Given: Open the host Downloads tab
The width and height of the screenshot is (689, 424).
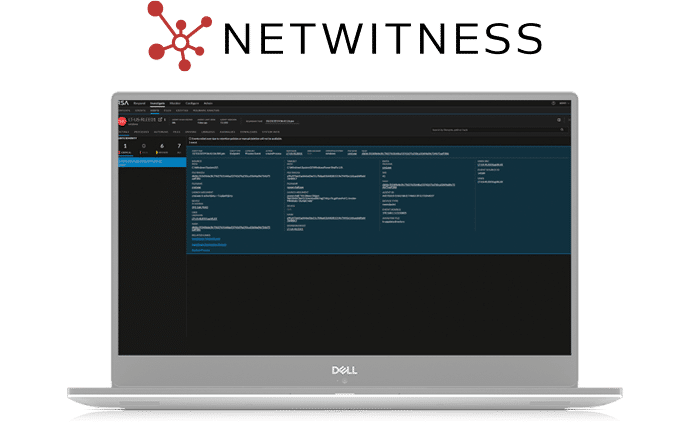Looking at the screenshot, I should point(248,132).
